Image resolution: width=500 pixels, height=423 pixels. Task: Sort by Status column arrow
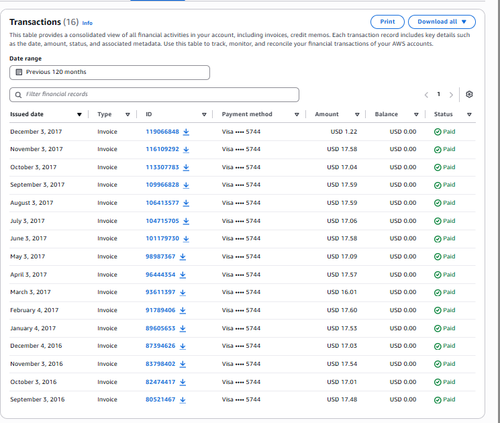pos(469,115)
